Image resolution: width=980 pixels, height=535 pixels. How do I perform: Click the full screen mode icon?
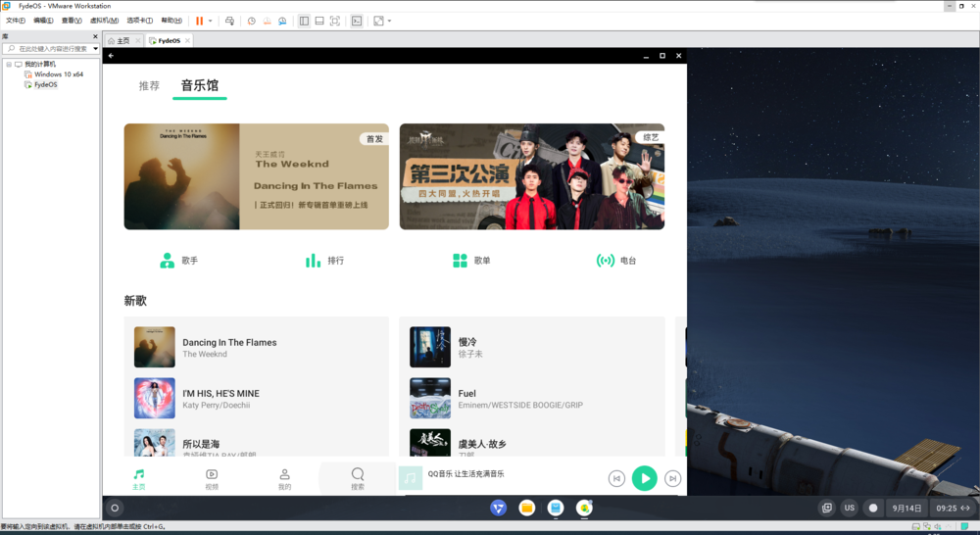tap(335, 21)
